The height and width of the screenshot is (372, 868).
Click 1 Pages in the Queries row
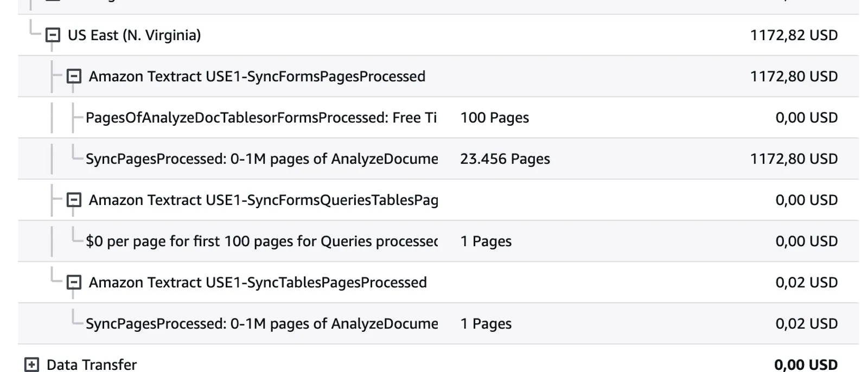(486, 241)
